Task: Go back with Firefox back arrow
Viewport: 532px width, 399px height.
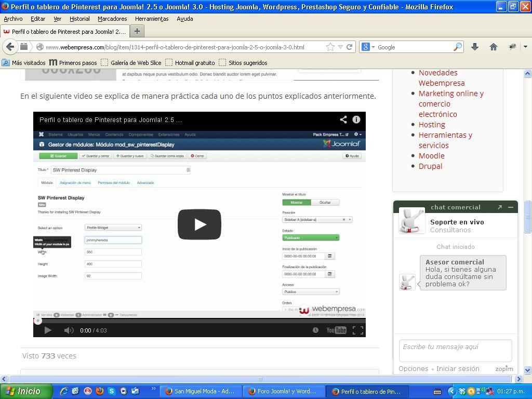Action: pyautogui.click(x=10, y=47)
